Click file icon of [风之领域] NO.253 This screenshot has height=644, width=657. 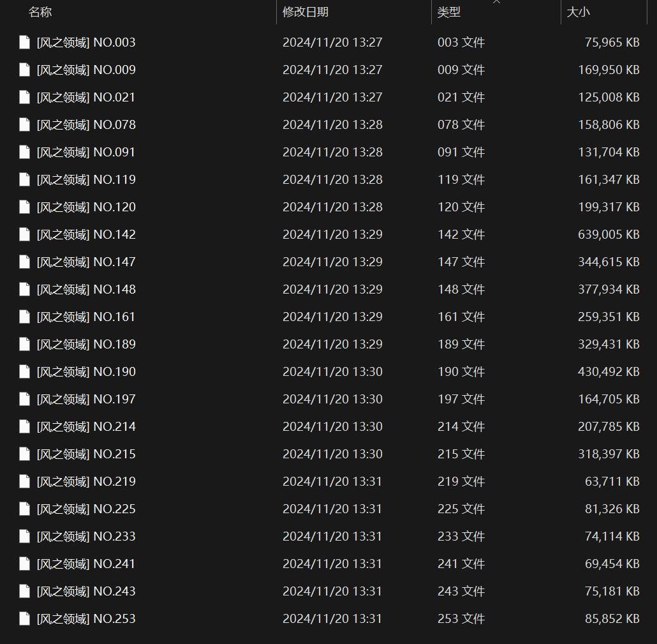(25, 618)
